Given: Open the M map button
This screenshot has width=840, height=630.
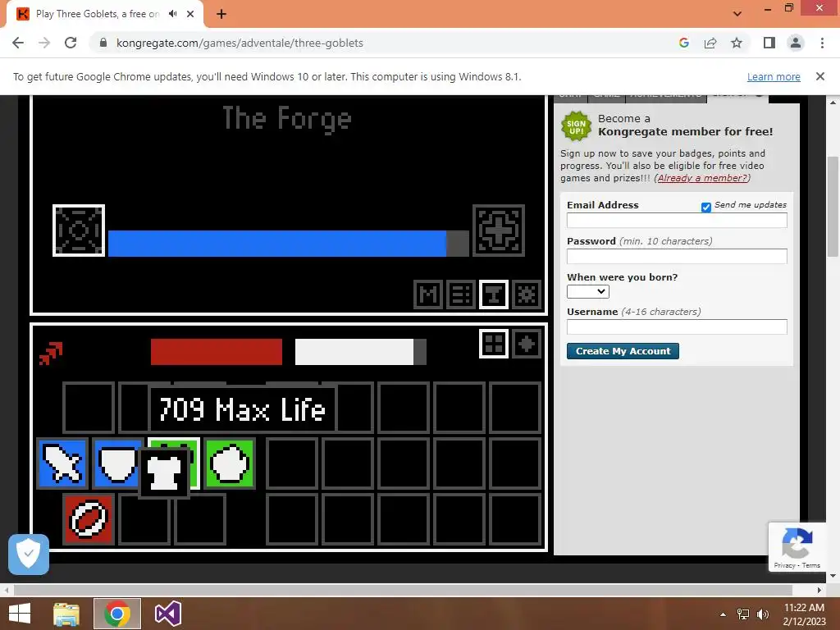Looking at the screenshot, I should coord(428,294).
